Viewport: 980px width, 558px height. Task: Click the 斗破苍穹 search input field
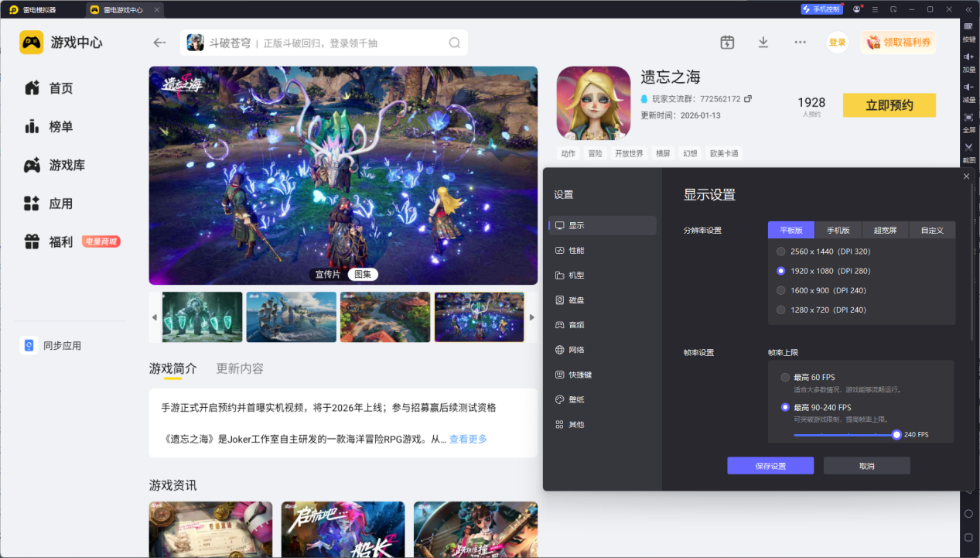[323, 43]
